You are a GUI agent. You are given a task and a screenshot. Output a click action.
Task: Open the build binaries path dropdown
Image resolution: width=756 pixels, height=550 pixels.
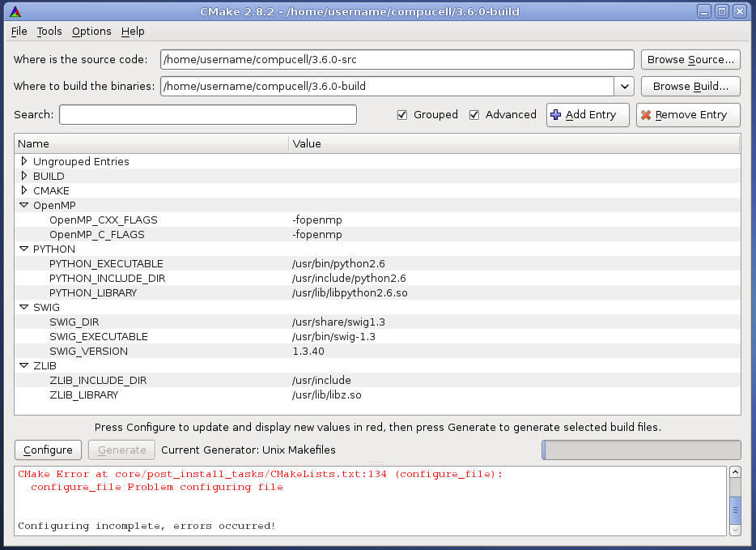coord(624,86)
